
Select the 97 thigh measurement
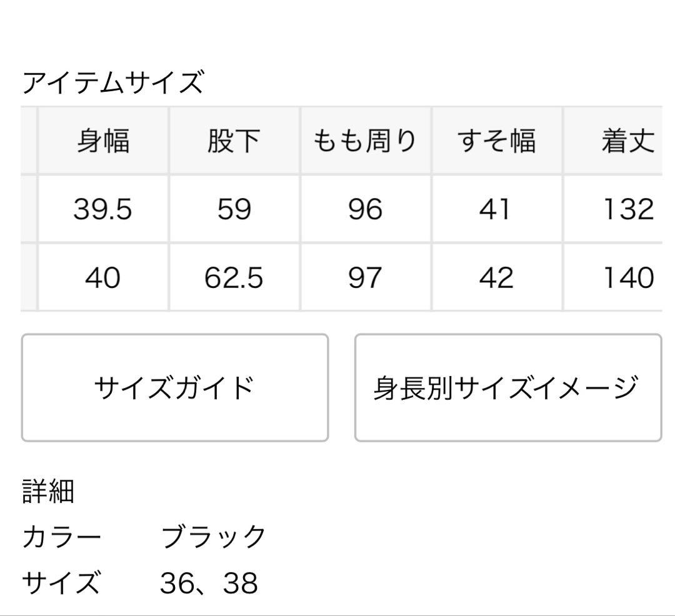pyautogui.click(x=366, y=280)
